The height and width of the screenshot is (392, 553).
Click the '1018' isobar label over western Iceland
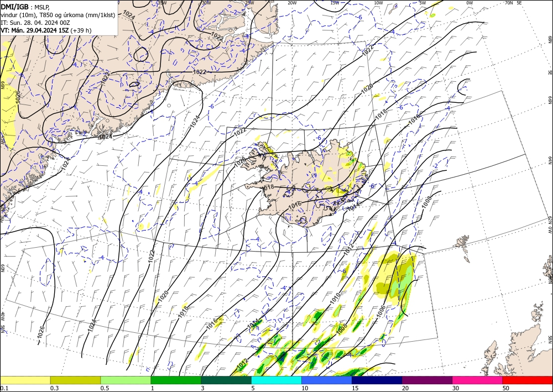pyautogui.click(x=268, y=187)
